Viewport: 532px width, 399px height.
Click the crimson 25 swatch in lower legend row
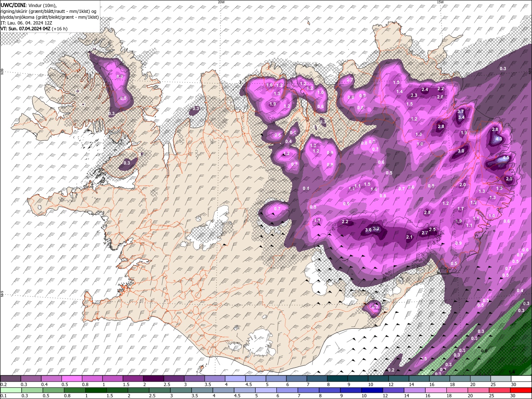pyautogui.click(x=500, y=390)
